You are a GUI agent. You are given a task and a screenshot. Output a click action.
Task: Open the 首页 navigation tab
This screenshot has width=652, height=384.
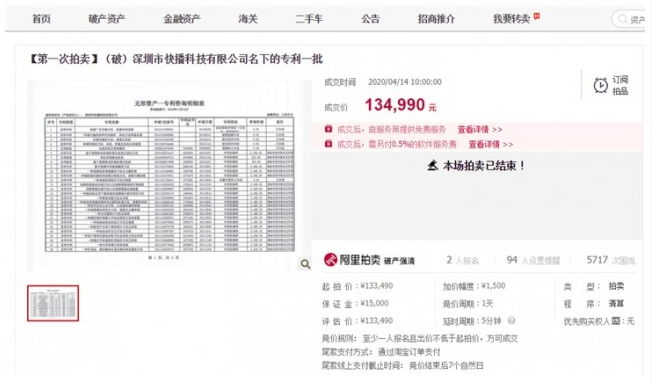tap(41, 19)
